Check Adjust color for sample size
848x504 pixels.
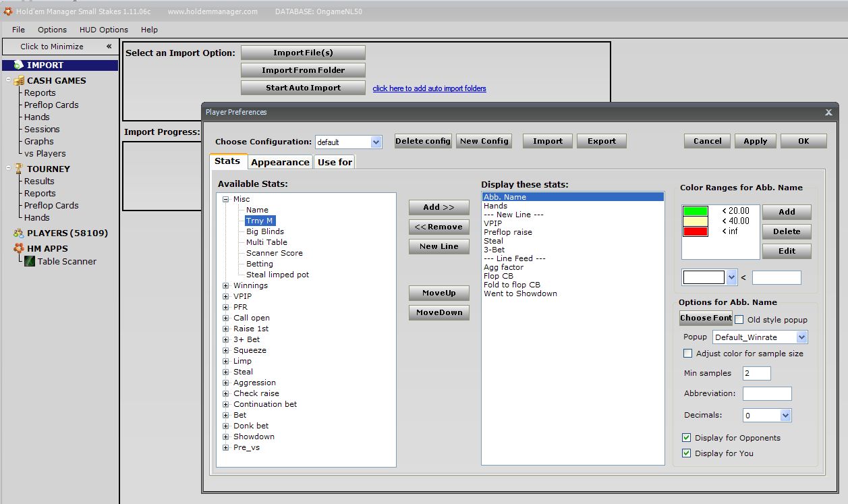pos(687,354)
